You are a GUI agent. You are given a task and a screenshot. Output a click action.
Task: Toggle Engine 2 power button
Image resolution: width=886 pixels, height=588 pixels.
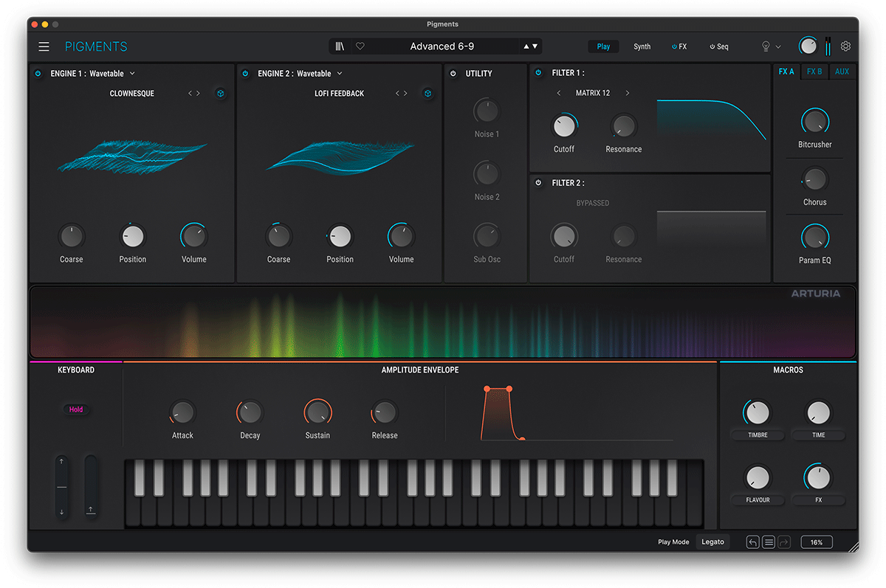pyautogui.click(x=245, y=73)
